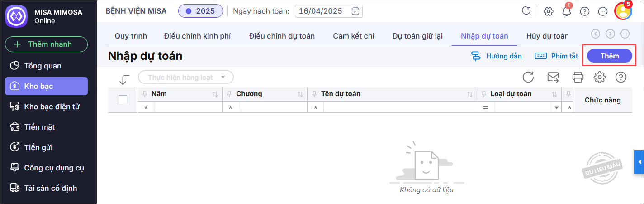Screen dimensions: 644x204
Task: Click the printer icon
Action: point(578,77)
